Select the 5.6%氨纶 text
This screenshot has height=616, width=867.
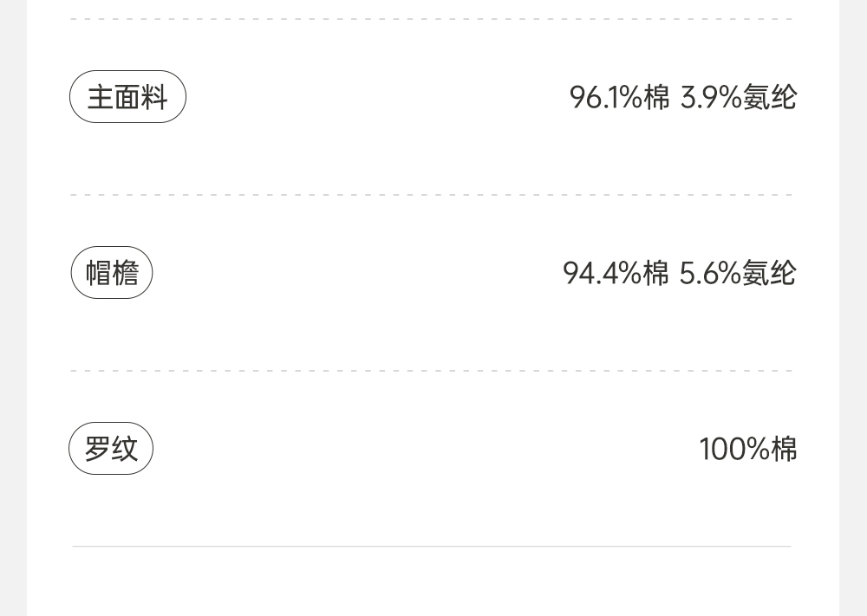click(x=737, y=273)
